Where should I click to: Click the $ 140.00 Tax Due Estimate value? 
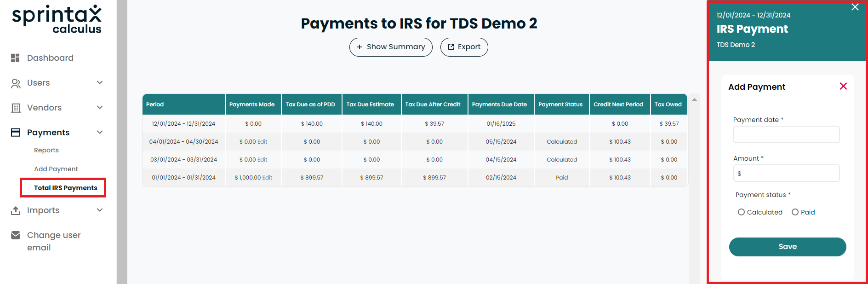(371, 124)
